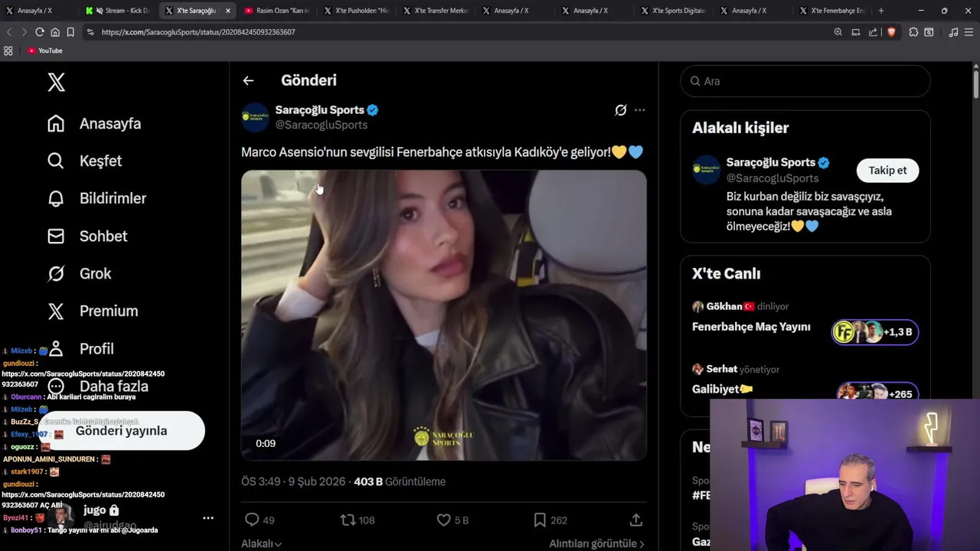Open Saraçoğlu Sports in Alakalı kişiler
This screenshot has height=551, width=980.
click(x=771, y=162)
